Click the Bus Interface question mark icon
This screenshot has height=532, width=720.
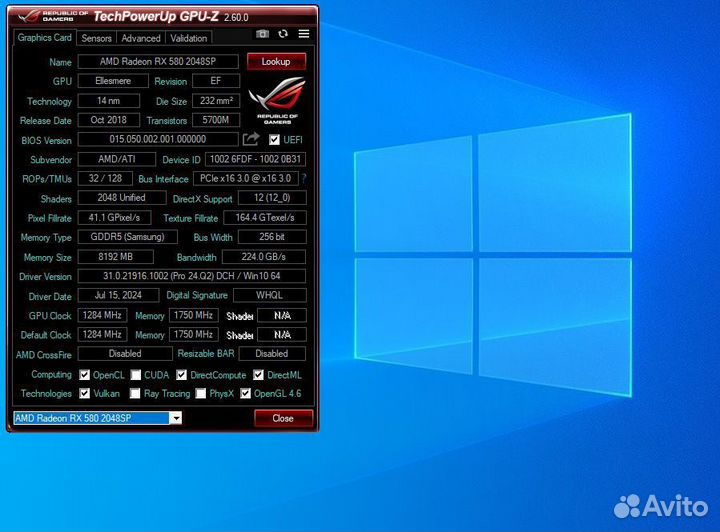click(304, 179)
